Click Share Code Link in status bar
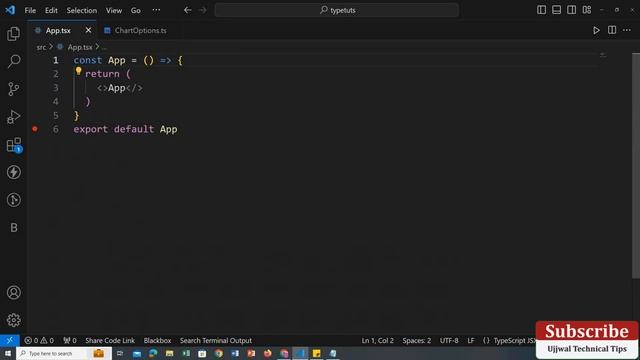The height and width of the screenshot is (360, 640). [x=110, y=340]
